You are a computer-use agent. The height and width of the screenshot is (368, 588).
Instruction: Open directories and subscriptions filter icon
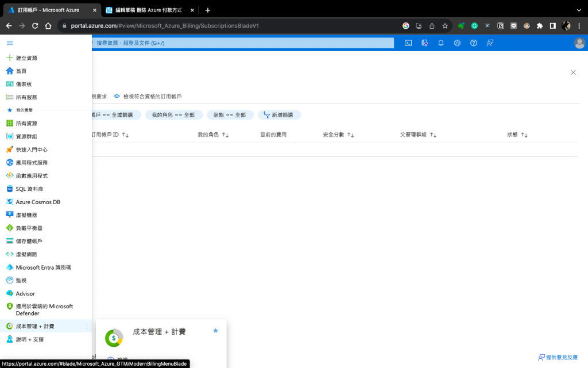(424, 43)
